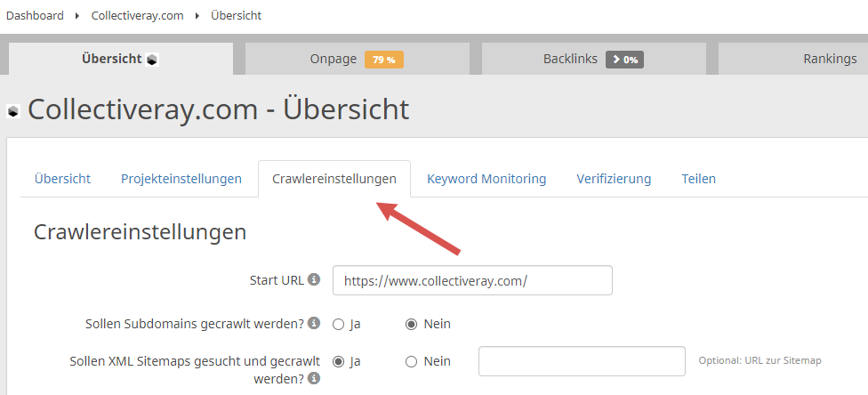This screenshot has height=395, width=868.
Task: Open the Teilen sub-tab
Action: tap(699, 179)
